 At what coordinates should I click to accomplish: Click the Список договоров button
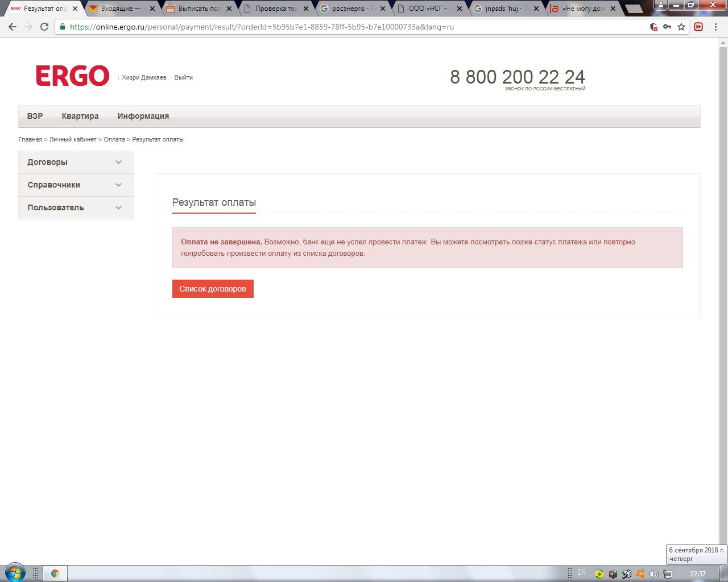pos(213,289)
